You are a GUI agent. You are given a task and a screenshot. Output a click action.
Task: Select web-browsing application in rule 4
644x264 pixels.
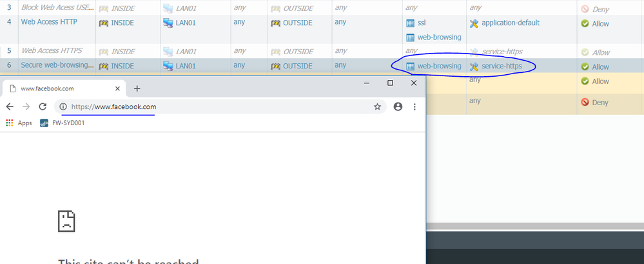(439, 37)
